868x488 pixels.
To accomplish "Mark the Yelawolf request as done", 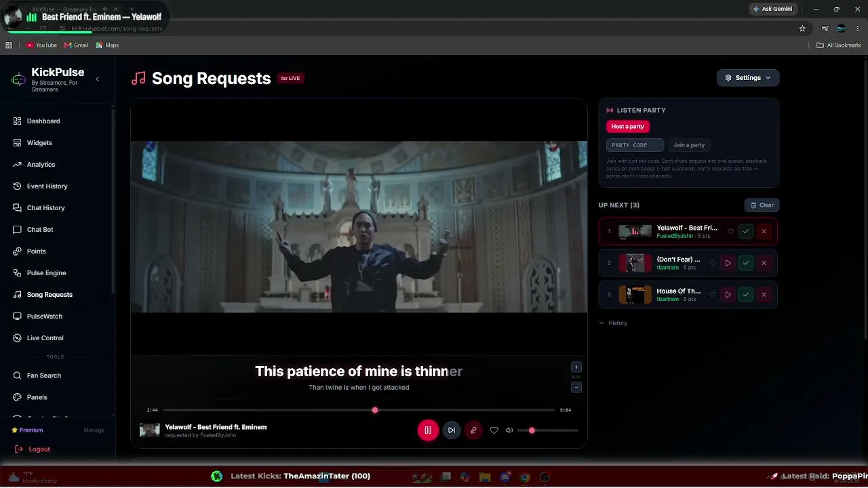I will (x=746, y=232).
